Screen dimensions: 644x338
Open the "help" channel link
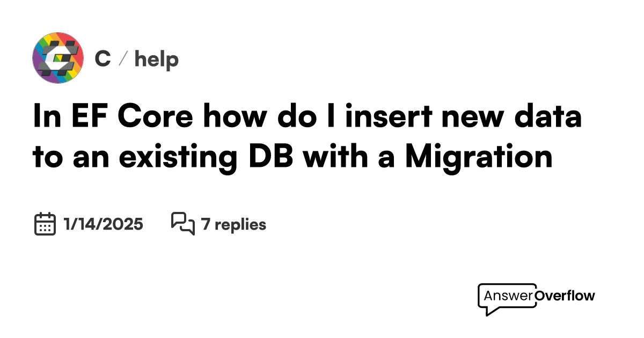[156, 59]
